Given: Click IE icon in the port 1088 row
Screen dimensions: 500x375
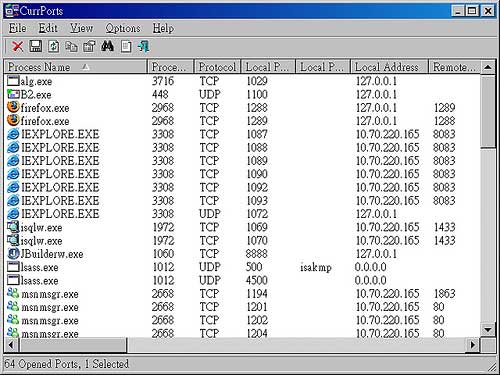Looking at the screenshot, I should 13,147.
